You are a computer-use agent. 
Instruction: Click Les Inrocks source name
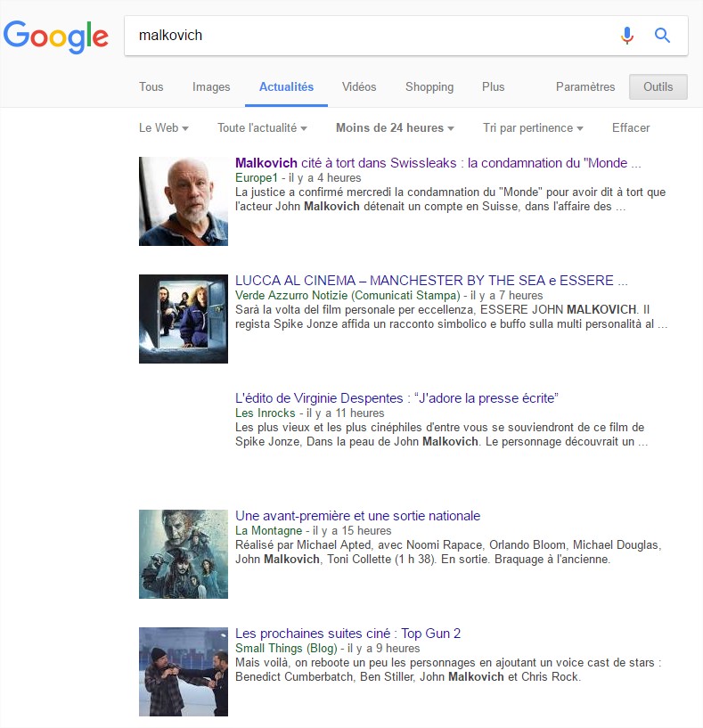tap(266, 413)
